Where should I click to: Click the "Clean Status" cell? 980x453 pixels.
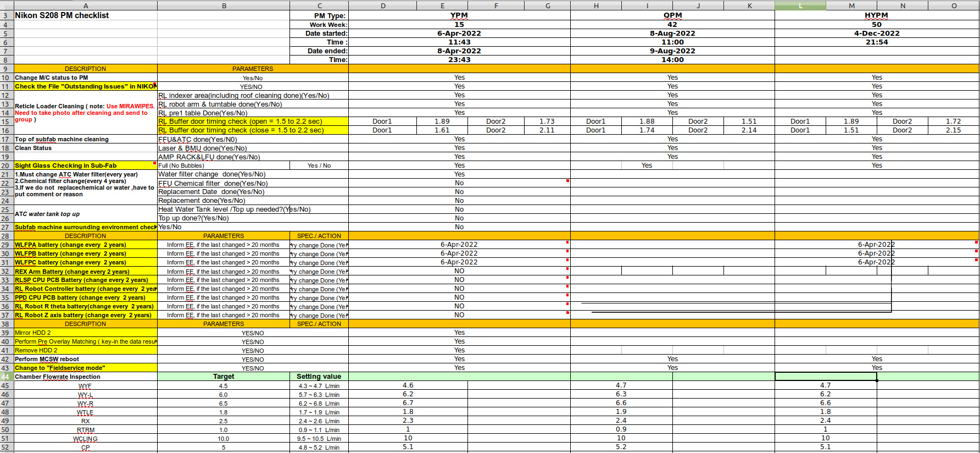click(x=85, y=148)
